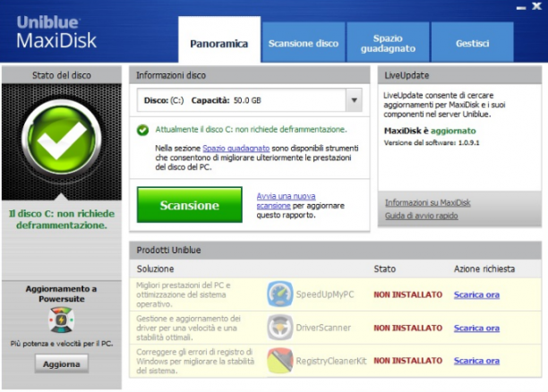Click the RegistryCleanerKit product name
The image size is (548, 392).
(331, 361)
